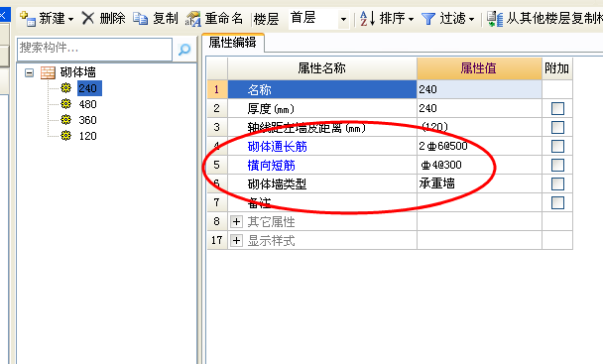Select the 360 wall component
This screenshot has height=364, width=603.
coord(87,120)
